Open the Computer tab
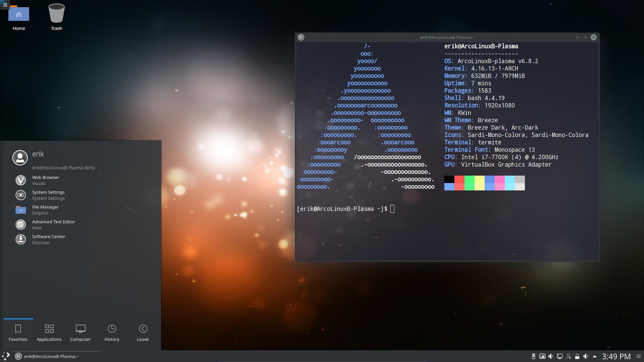The image size is (644, 362). [81, 333]
